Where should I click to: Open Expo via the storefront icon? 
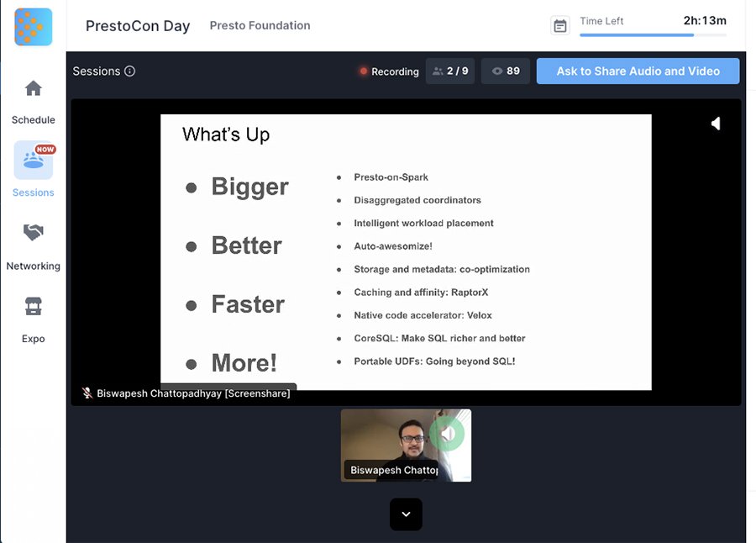(33, 306)
